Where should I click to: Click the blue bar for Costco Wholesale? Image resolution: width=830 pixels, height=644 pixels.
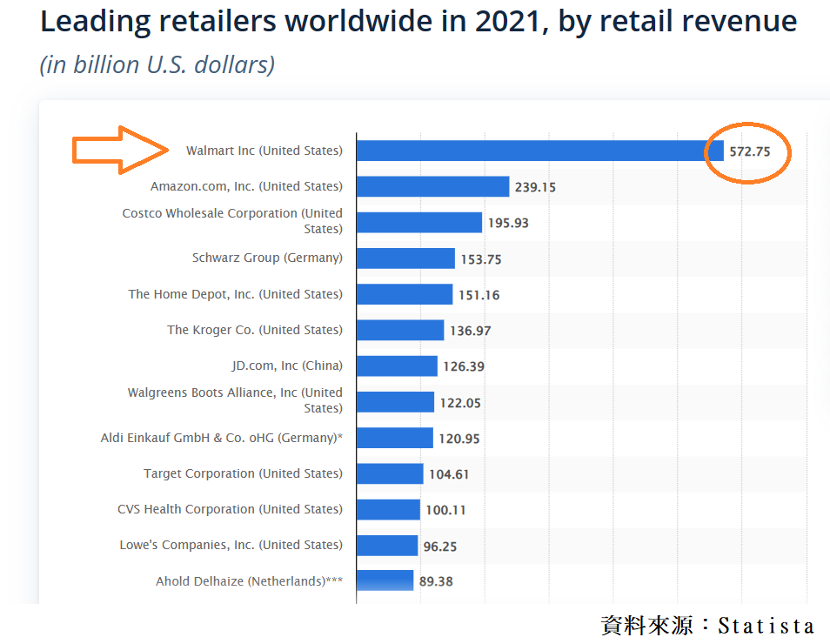pyautogui.click(x=419, y=223)
